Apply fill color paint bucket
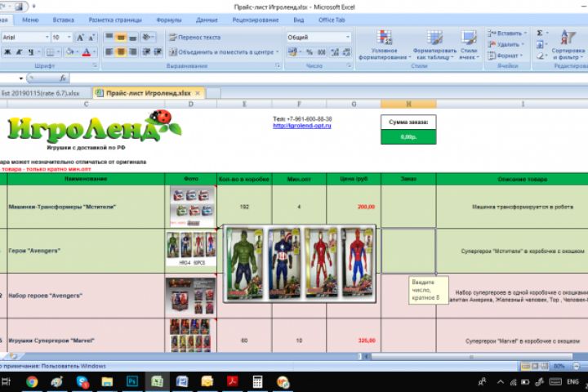This screenshot has height=392, width=588. tap(69, 52)
